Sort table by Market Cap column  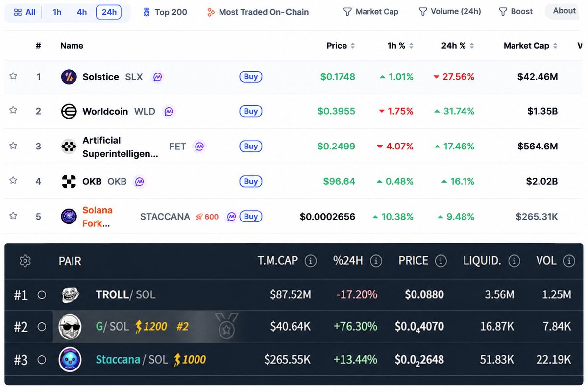[531, 46]
